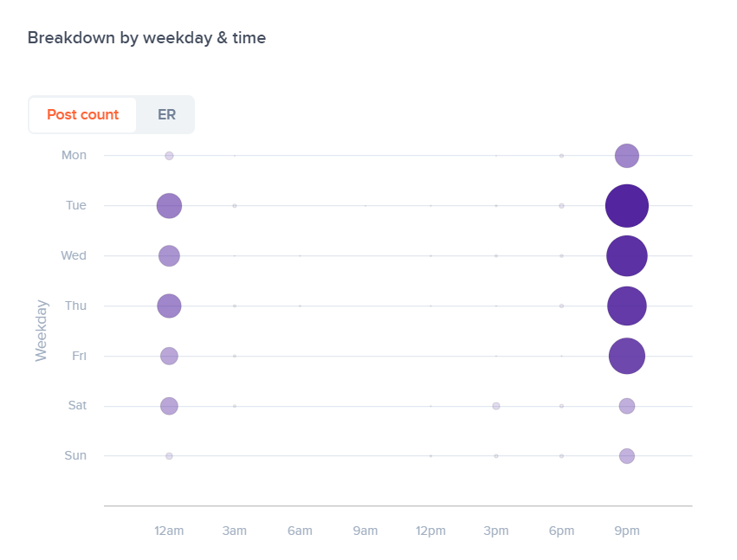
Task: Select the Thursday 9pm data bubble
Action: (627, 306)
